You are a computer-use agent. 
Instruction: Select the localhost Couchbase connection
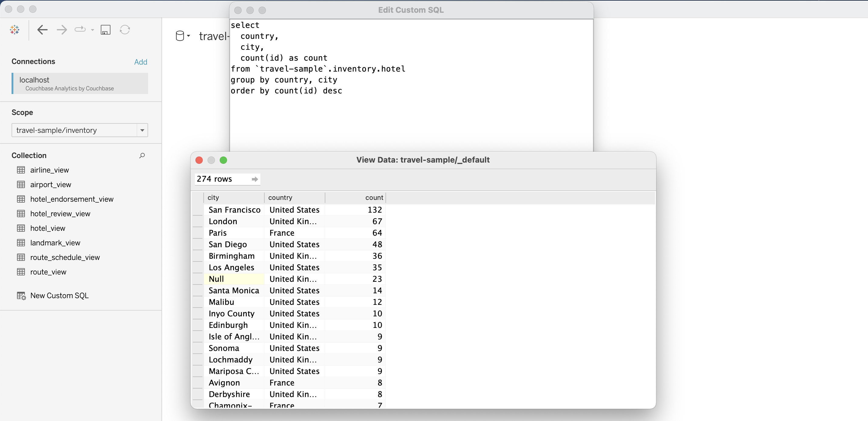[x=80, y=83]
